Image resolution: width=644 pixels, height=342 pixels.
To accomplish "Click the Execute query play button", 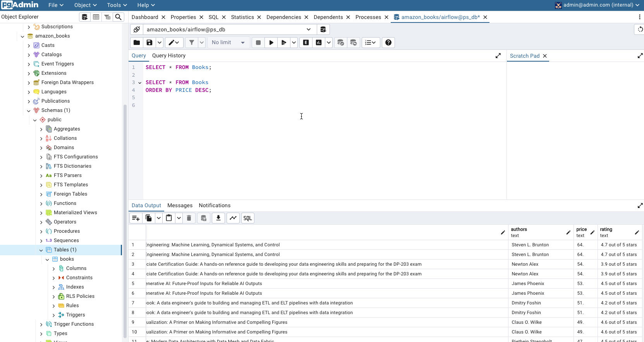I will point(271,43).
